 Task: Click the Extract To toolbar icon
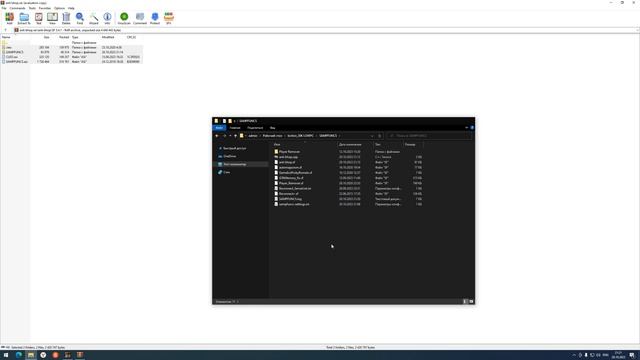(24, 18)
